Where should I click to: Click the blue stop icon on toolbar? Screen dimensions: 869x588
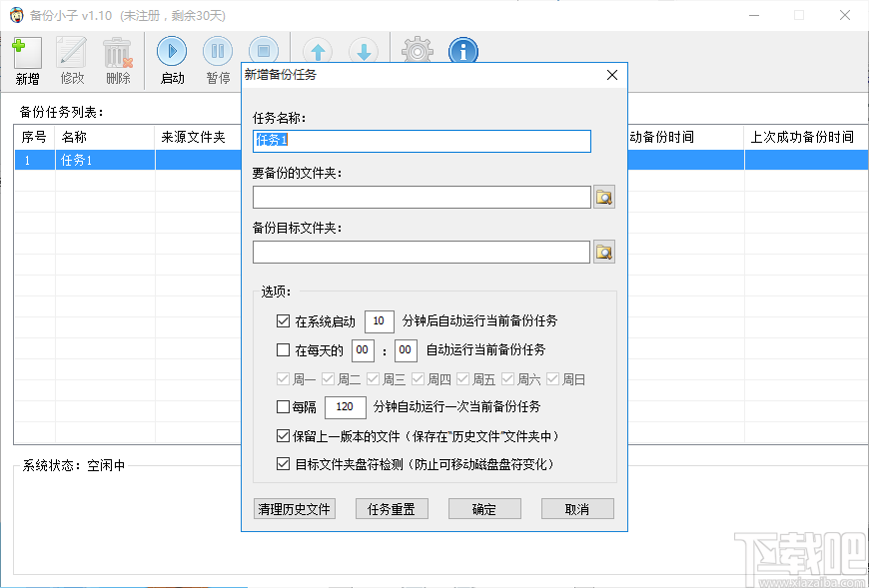(x=263, y=50)
